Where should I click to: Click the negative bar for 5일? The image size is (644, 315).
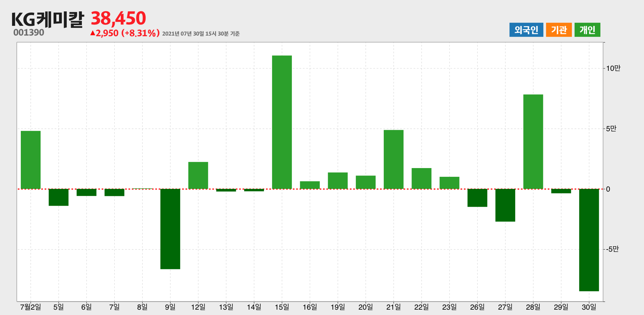tap(58, 197)
